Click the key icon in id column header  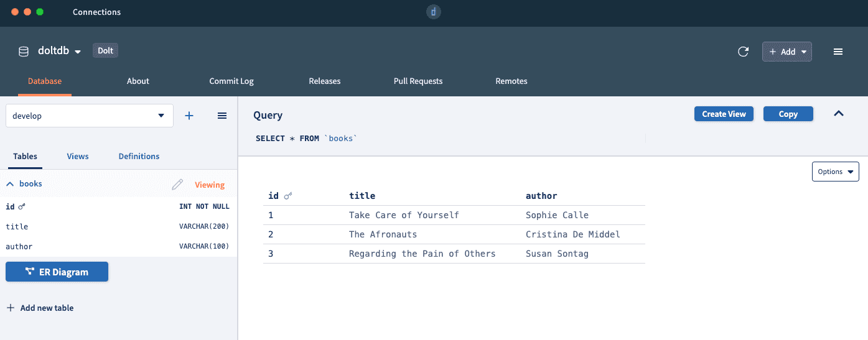point(288,196)
